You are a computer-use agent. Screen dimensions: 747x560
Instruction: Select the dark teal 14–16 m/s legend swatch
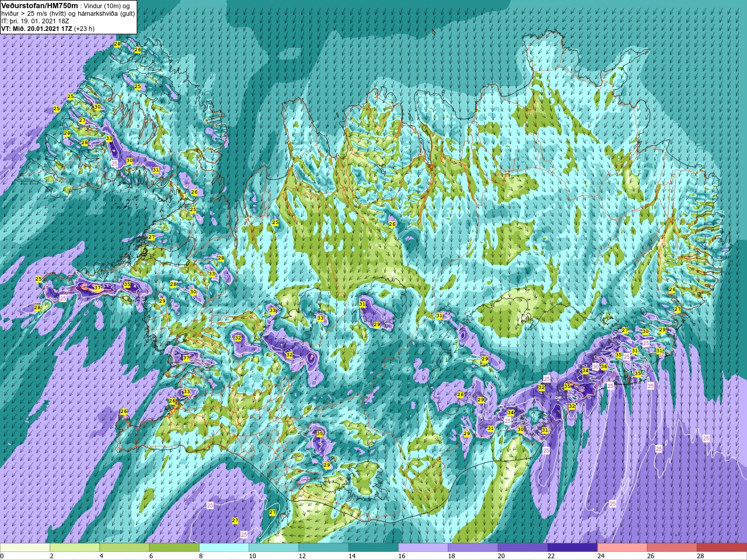[373, 548]
